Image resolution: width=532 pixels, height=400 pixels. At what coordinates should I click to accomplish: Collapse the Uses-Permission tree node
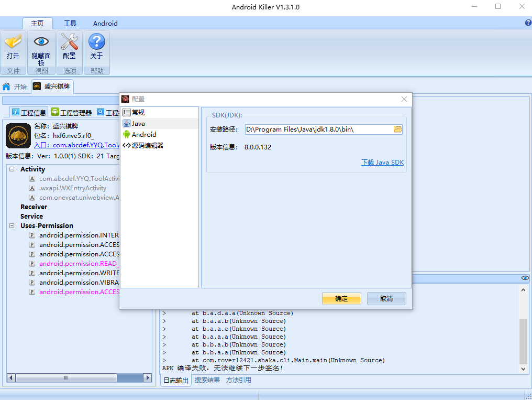pos(12,225)
